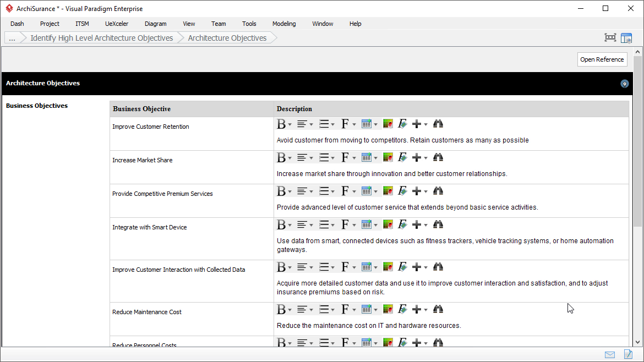The image size is (644, 362).
Task: Expand font dropdown arrow in Increase Market Share row
Action: (354, 158)
